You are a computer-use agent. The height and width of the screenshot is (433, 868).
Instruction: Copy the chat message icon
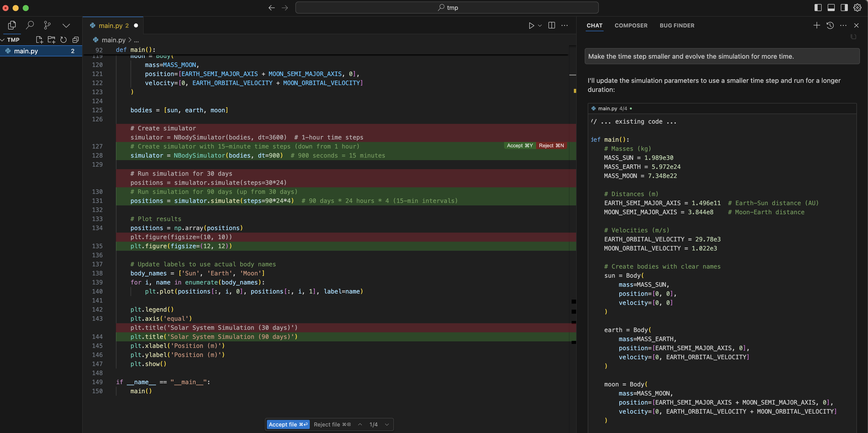pos(853,37)
